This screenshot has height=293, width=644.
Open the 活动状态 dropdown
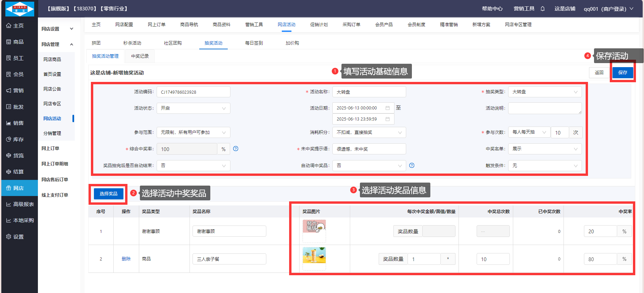(x=193, y=108)
